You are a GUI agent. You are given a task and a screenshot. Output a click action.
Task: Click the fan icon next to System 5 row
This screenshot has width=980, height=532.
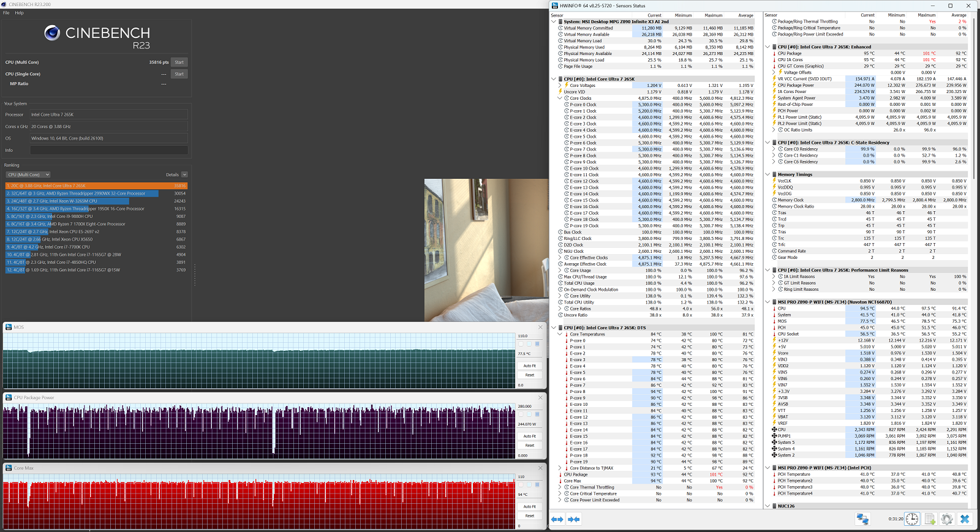[774, 442]
